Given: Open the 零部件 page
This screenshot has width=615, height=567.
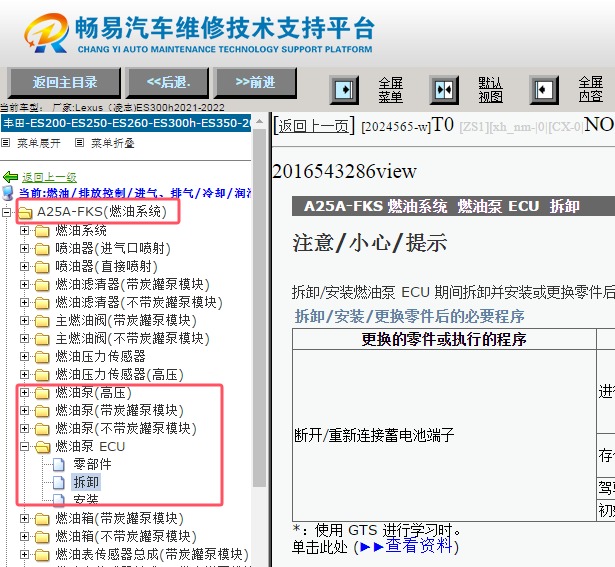Looking at the screenshot, I should pos(92,464).
